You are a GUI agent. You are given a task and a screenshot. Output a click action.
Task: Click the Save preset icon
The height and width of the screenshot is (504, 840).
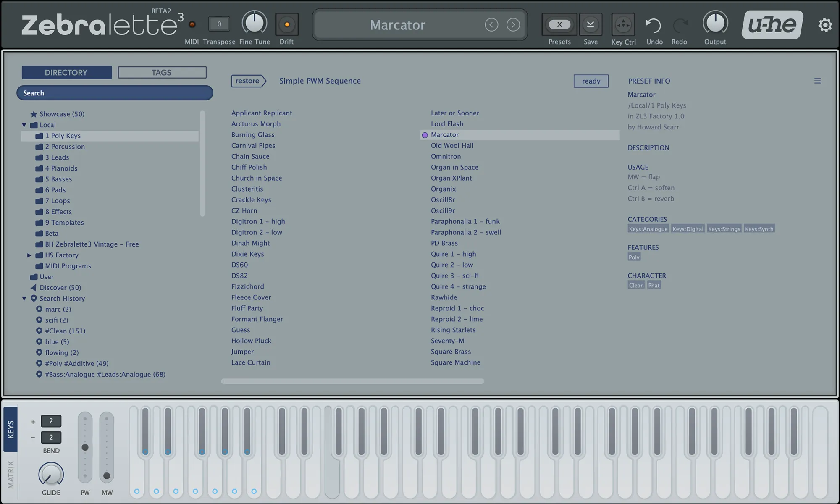tap(590, 25)
